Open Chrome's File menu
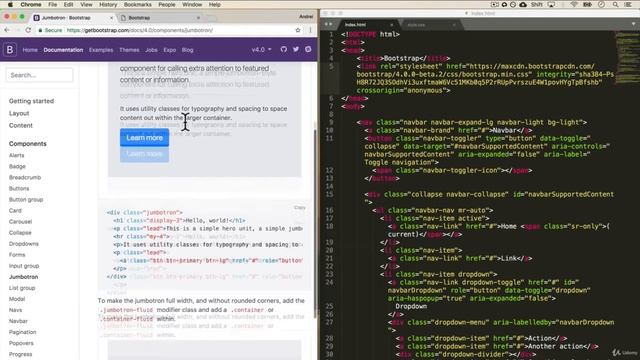This screenshot has width=640, height=360. (53, 4)
